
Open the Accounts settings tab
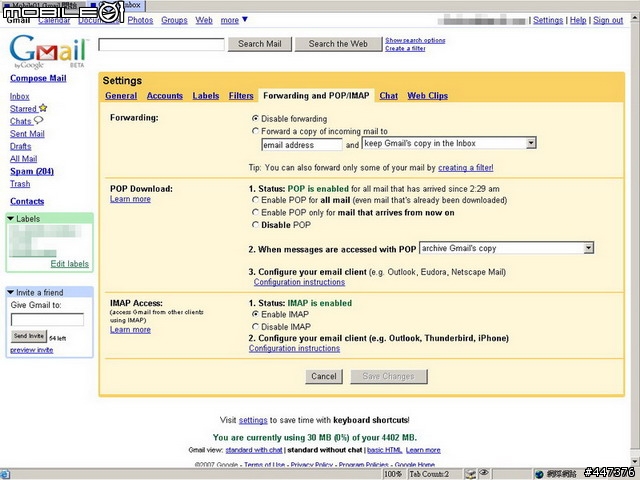click(x=164, y=96)
